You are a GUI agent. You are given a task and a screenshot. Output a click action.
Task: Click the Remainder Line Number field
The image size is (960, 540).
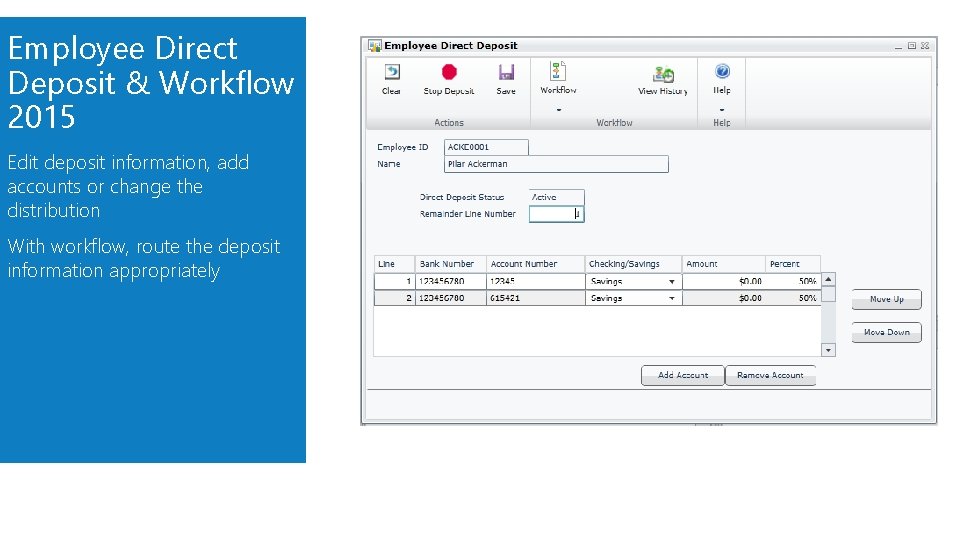click(557, 214)
